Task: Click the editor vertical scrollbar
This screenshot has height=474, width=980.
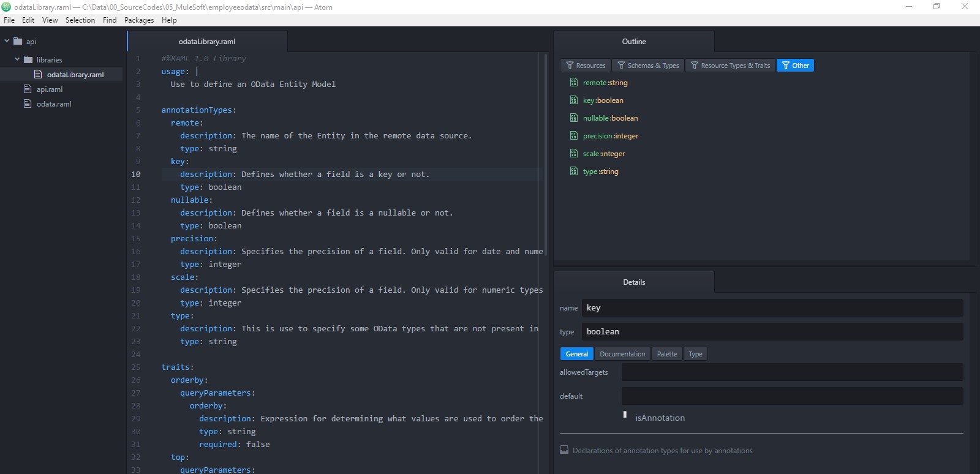Action: point(546,154)
